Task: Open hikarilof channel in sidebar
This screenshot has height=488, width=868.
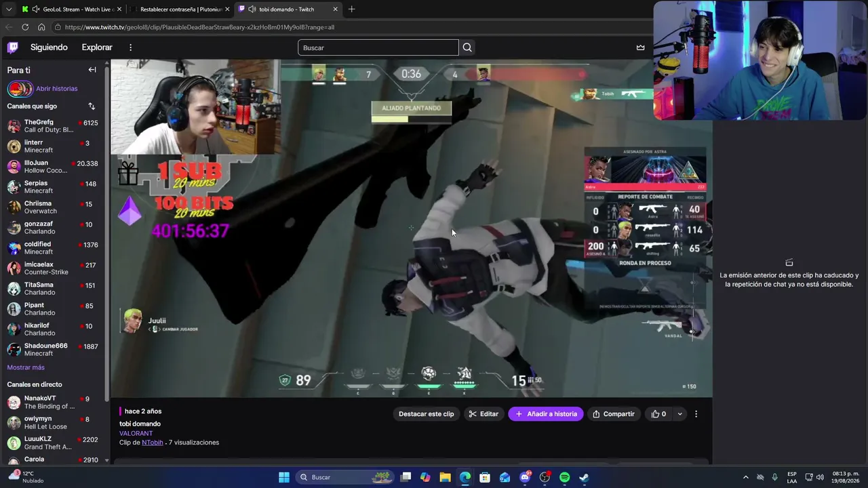Action: (53, 329)
